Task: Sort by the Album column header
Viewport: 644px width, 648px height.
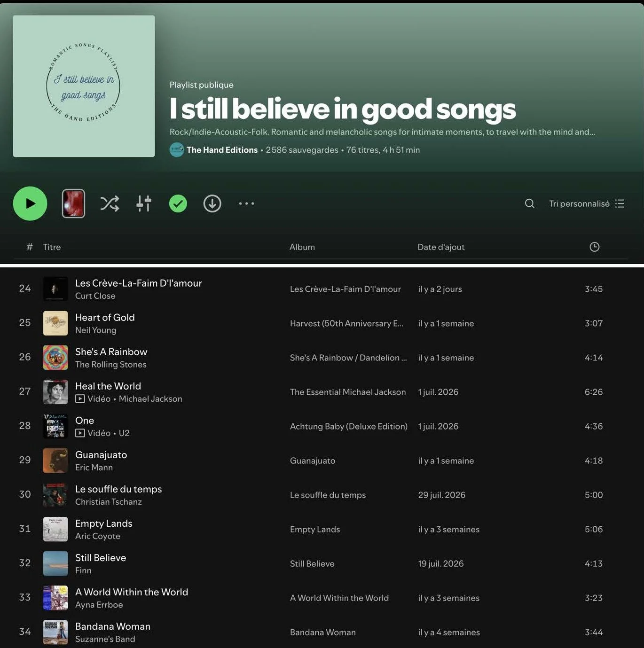Action: 302,247
